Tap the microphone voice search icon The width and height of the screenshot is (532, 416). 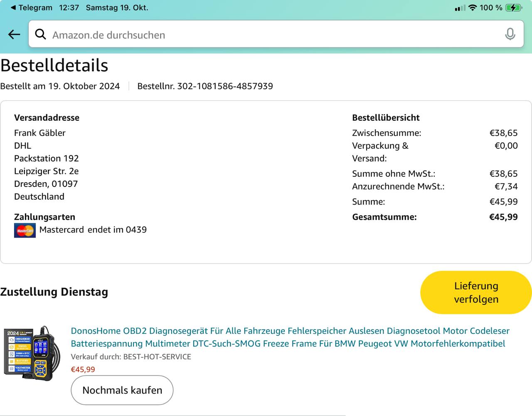(x=510, y=34)
